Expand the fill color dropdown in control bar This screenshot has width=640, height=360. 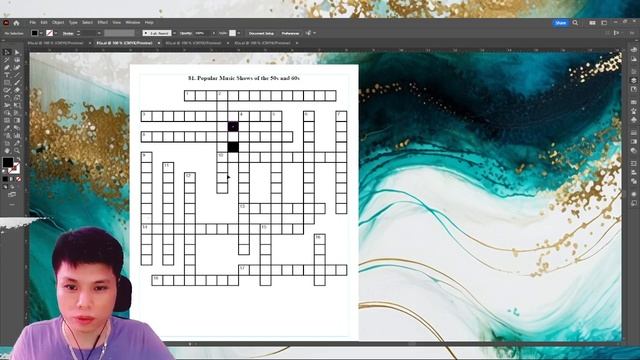[41, 33]
